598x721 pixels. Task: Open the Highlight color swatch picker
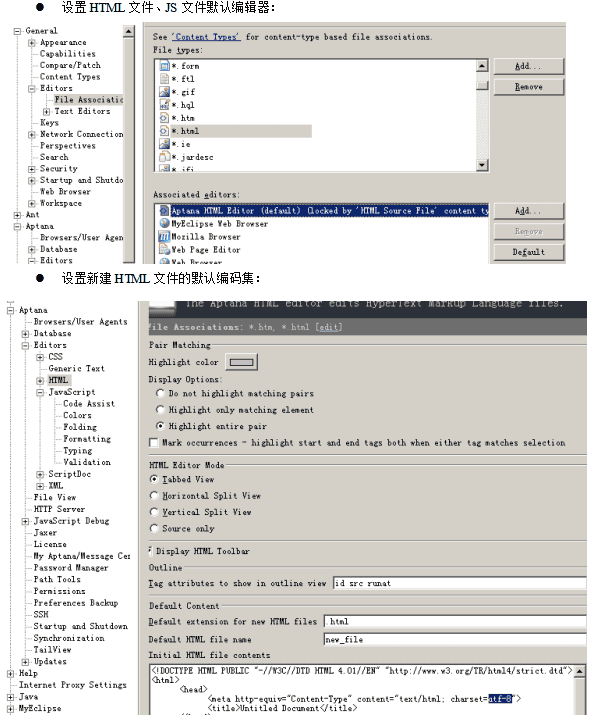point(241,362)
